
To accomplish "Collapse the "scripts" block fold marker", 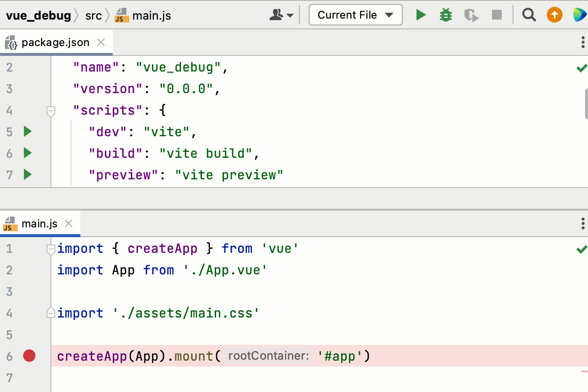I will coord(50,111).
